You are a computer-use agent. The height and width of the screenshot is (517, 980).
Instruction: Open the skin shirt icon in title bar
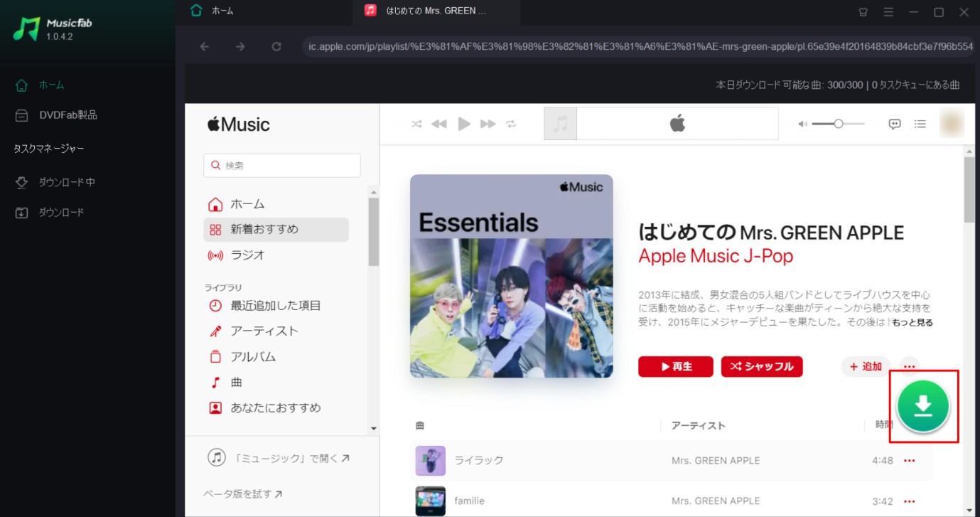(x=863, y=11)
